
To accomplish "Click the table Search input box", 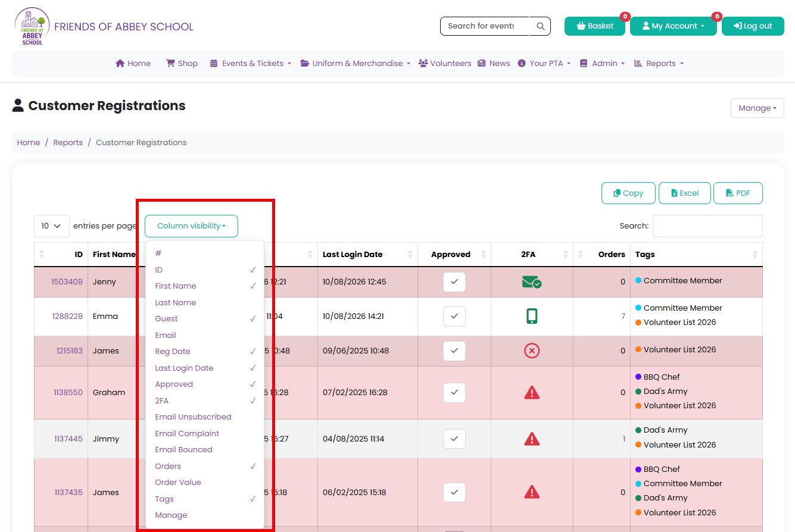I will point(707,226).
